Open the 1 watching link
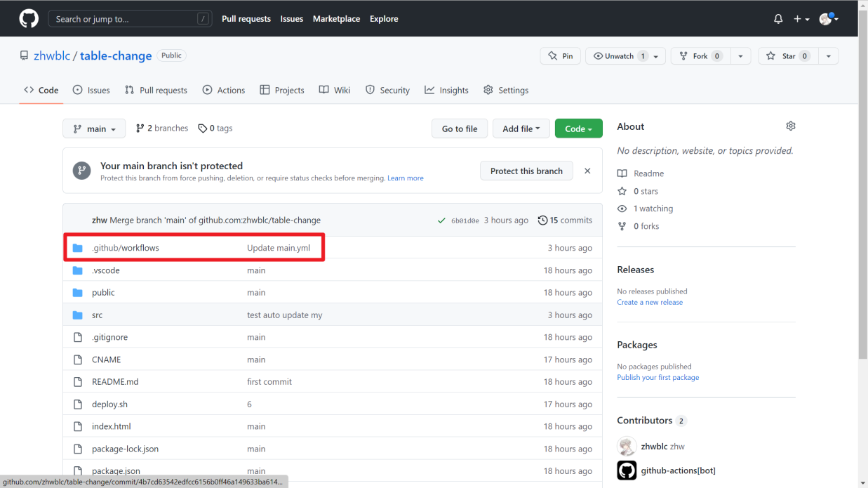Image resolution: width=868 pixels, height=488 pixels. pos(645,209)
